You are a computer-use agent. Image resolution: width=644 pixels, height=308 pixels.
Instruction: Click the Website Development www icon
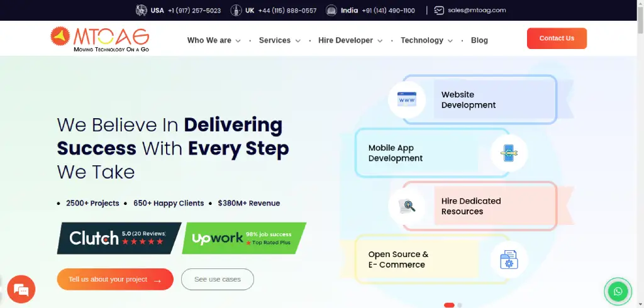[407, 100]
